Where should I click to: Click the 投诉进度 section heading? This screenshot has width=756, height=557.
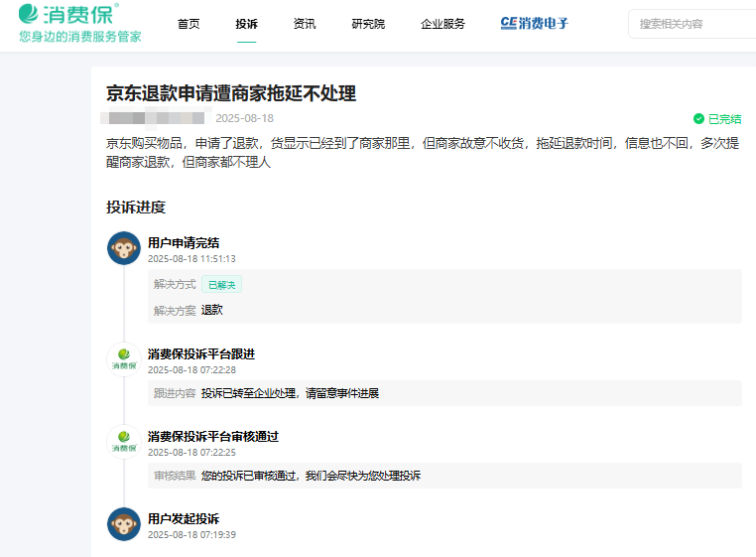pos(136,208)
